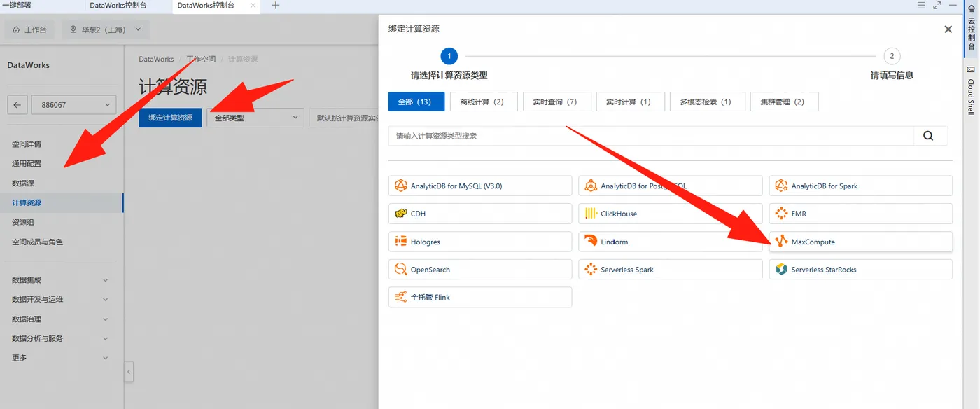This screenshot has width=980, height=409.
Task: Click step 2 请填写信息 indicator
Action: coord(892,56)
